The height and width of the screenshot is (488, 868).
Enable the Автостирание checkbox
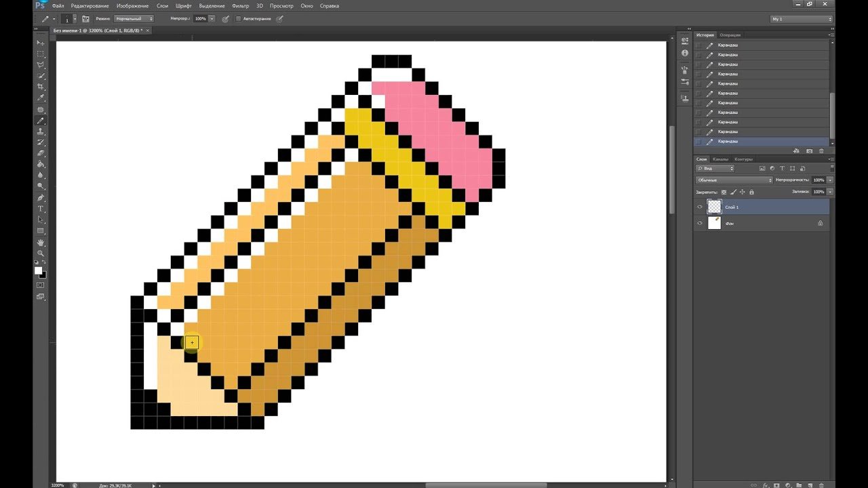coord(238,18)
